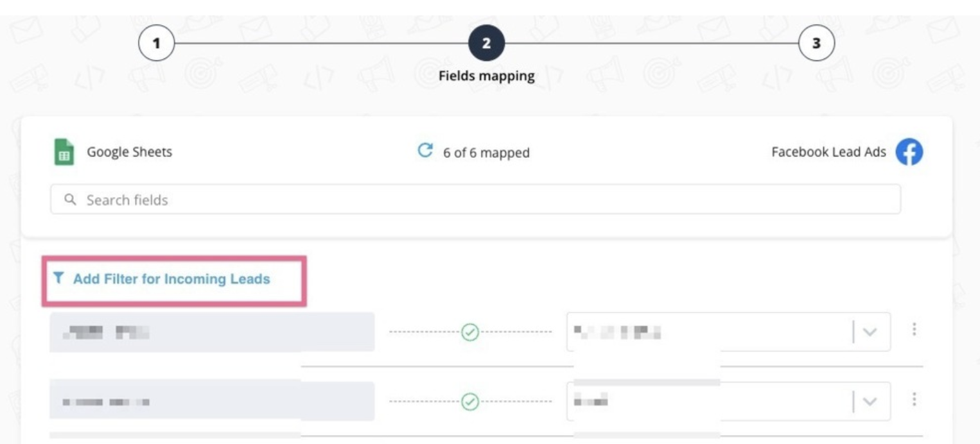This screenshot has height=444, width=980.
Task: Open the first mapped field combo box
Action: 728,332
